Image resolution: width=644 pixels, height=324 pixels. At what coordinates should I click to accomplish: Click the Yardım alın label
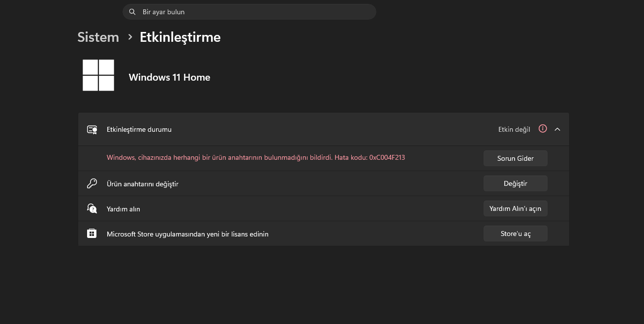(x=123, y=209)
